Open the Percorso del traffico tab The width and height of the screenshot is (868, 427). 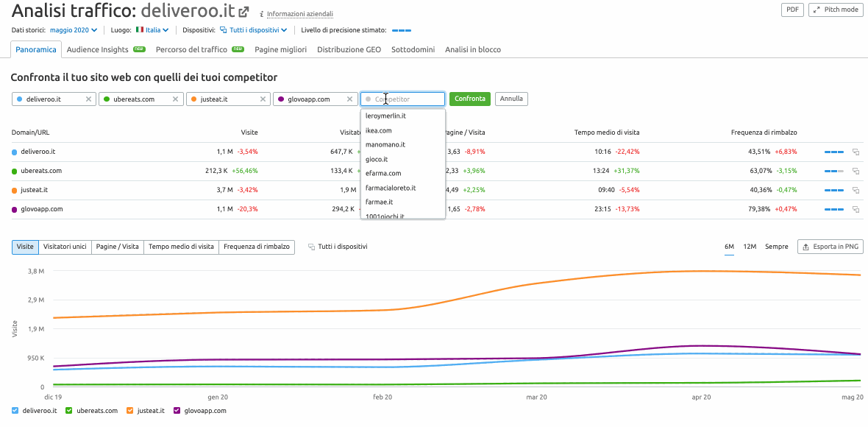[x=200, y=49]
